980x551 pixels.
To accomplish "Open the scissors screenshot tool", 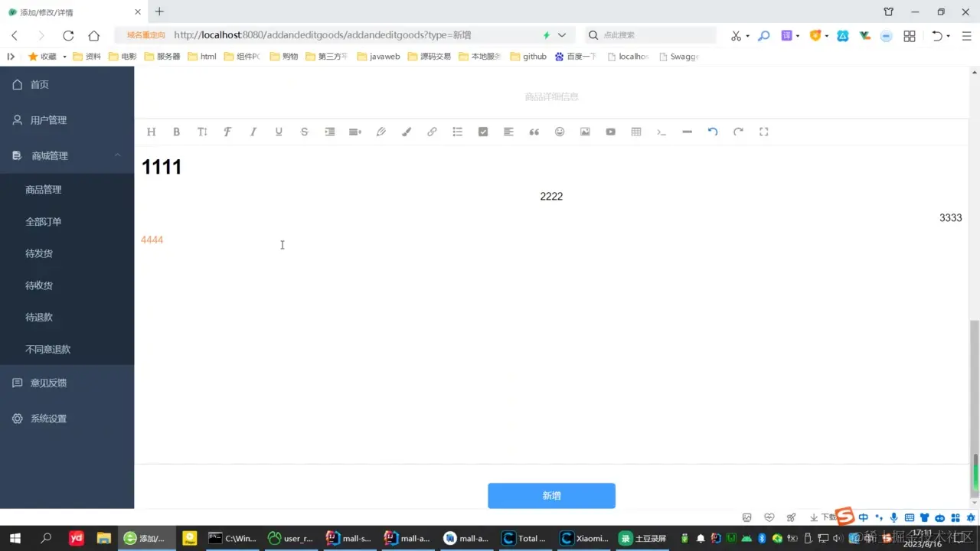I will tap(736, 35).
